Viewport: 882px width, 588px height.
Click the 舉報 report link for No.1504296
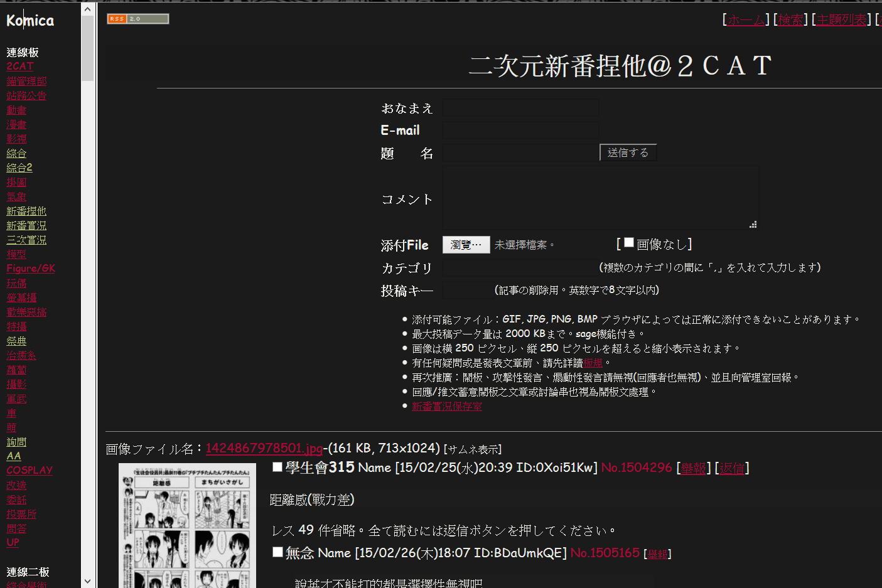(692, 468)
